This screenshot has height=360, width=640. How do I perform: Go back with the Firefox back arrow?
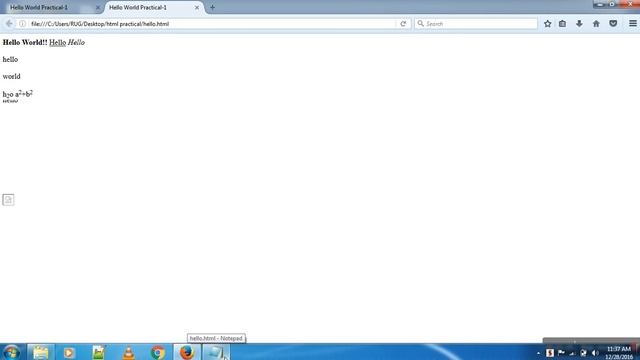pyautogui.click(x=9, y=24)
